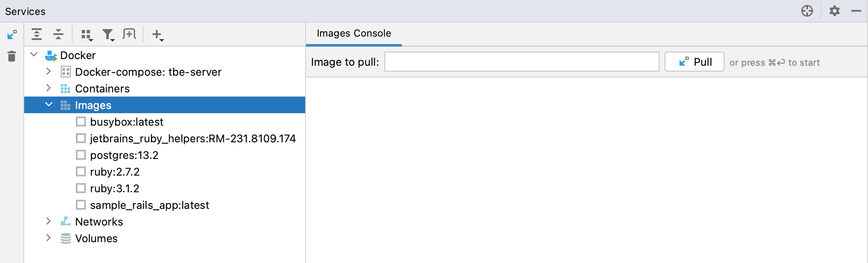Screen dimensions: 868x263
Task: Collapse the Images node chevron
Action: tap(49, 105)
